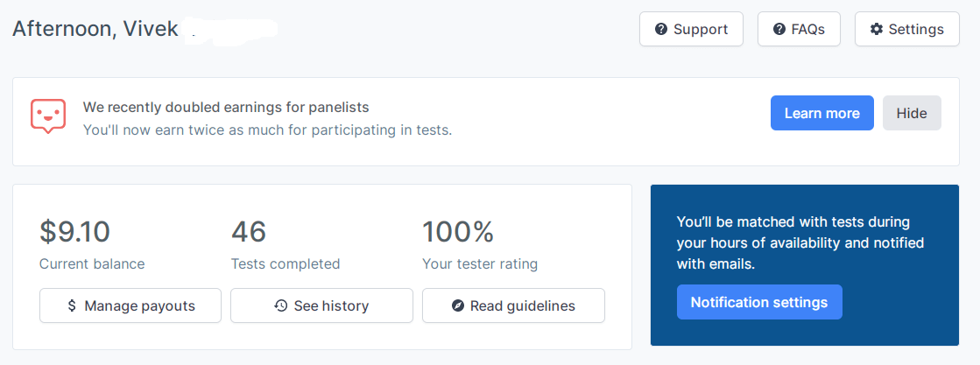980x365 pixels.
Task: Open Read guidelines
Action: [x=513, y=305]
